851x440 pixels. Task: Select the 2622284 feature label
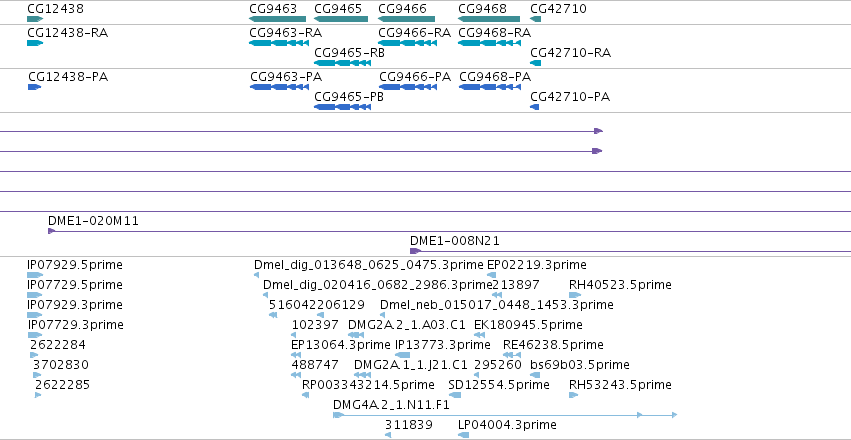(58, 345)
